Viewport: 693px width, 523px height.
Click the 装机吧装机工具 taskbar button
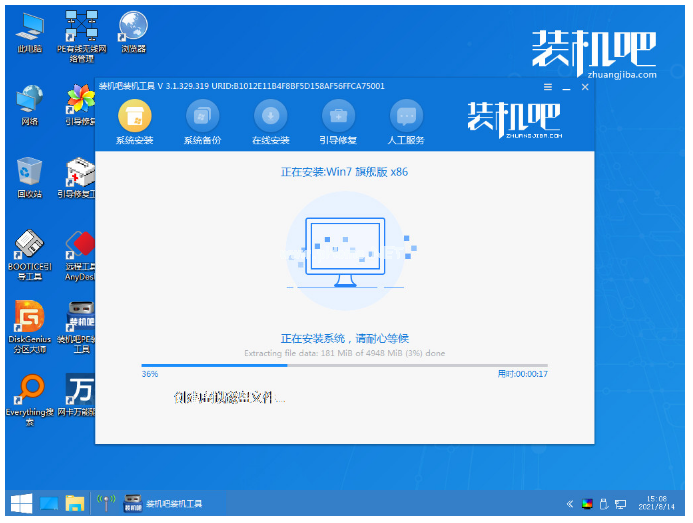tap(165, 503)
